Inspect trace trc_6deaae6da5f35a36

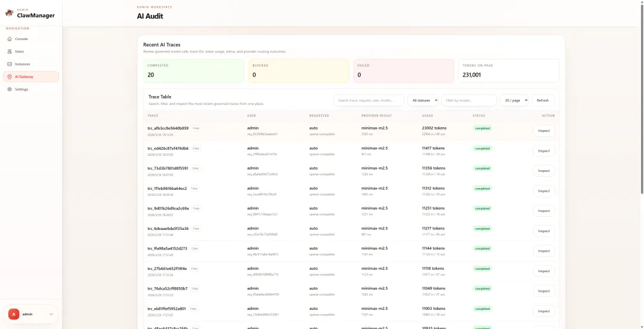544,231
